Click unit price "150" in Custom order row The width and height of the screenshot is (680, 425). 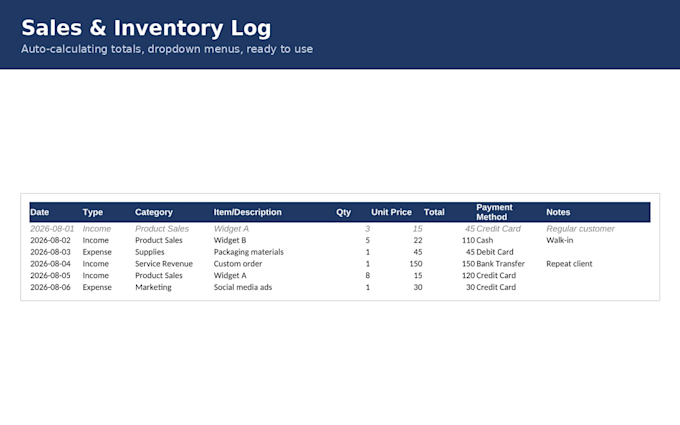click(x=416, y=264)
